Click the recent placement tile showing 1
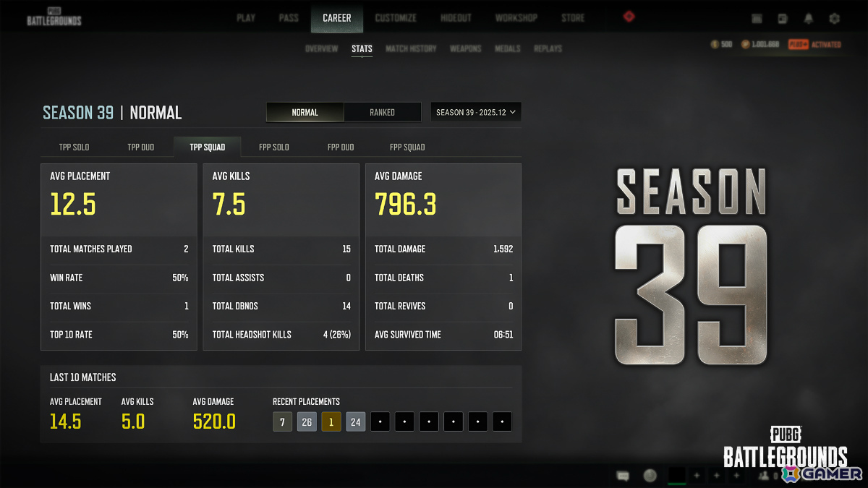868x488 pixels. [331, 421]
